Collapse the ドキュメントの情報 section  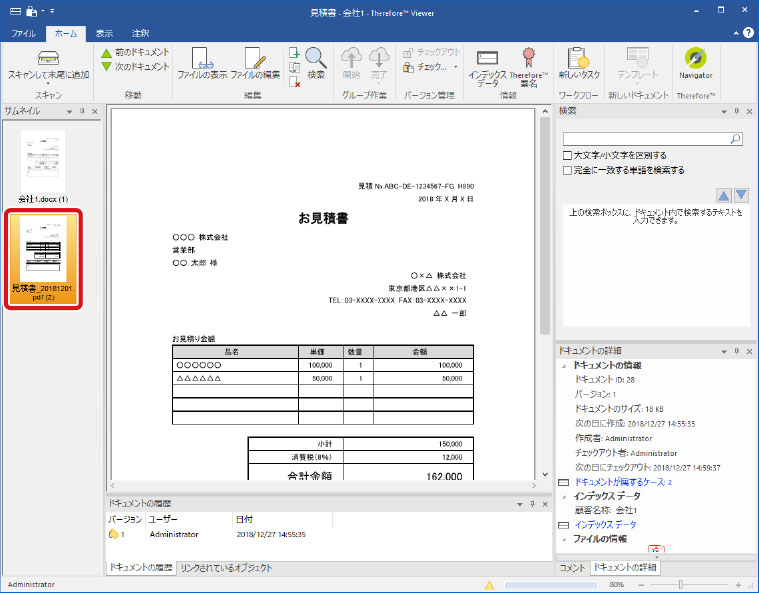pos(565,366)
